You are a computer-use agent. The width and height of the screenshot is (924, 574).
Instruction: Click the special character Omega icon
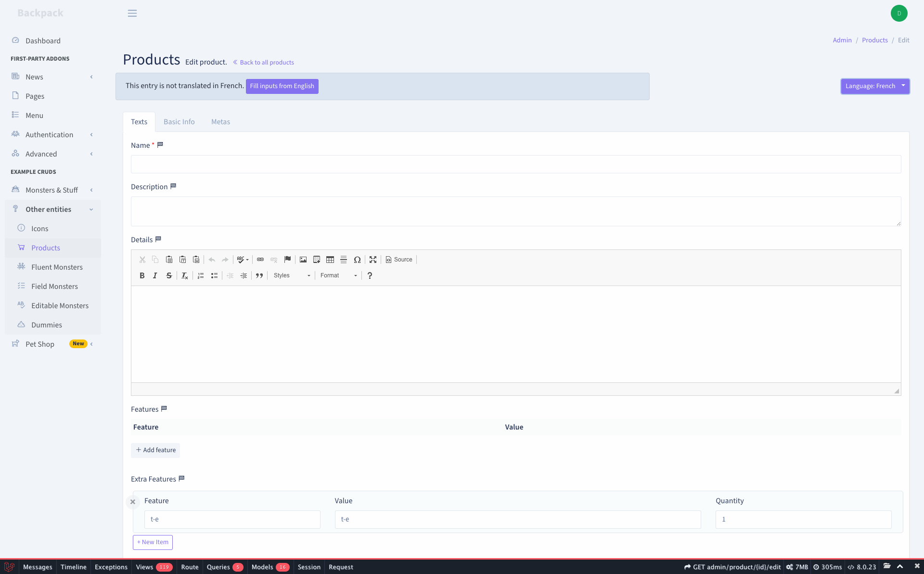pos(358,260)
